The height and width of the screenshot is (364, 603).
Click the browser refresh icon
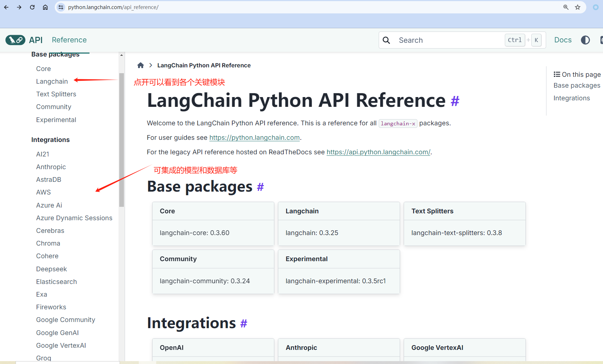[x=32, y=7]
